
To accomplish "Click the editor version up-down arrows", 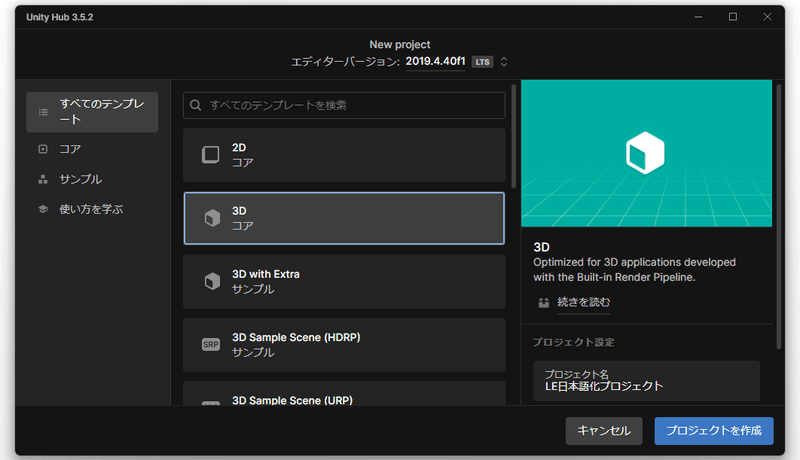I will (x=504, y=62).
